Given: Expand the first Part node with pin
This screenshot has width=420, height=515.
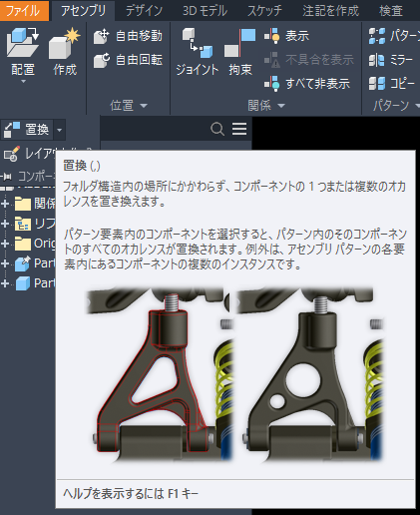Looking at the screenshot, I should click(x=5, y=263).
